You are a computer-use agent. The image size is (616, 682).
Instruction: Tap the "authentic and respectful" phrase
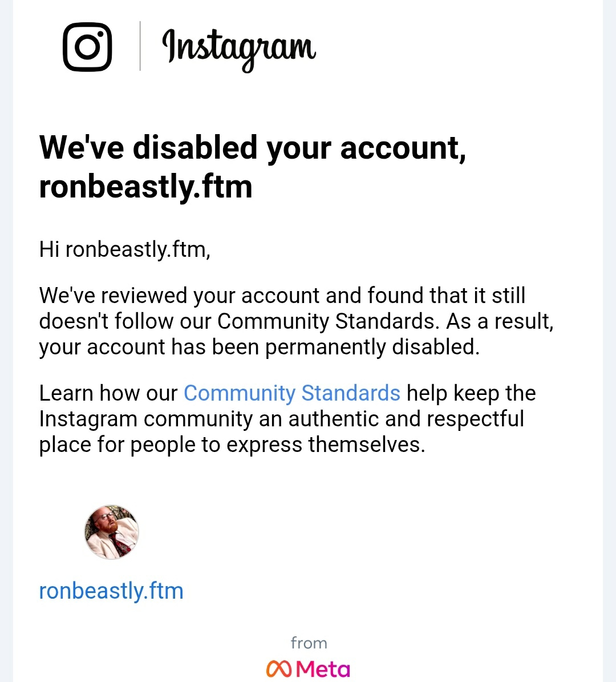(x=406, y=419)
